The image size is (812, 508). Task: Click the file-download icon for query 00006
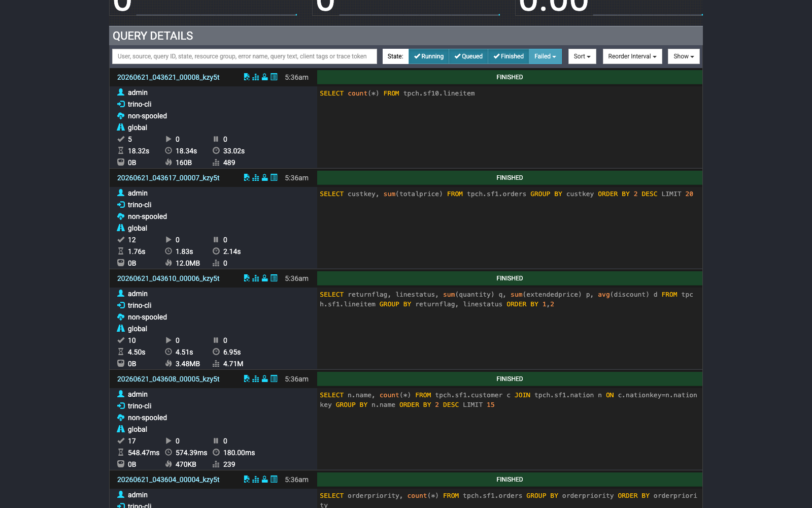247,278
